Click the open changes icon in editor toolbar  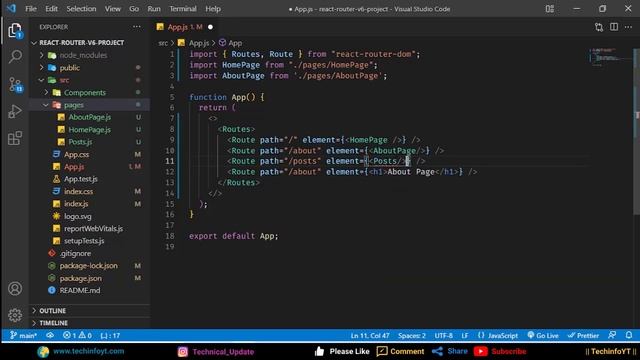coord(599,27)
